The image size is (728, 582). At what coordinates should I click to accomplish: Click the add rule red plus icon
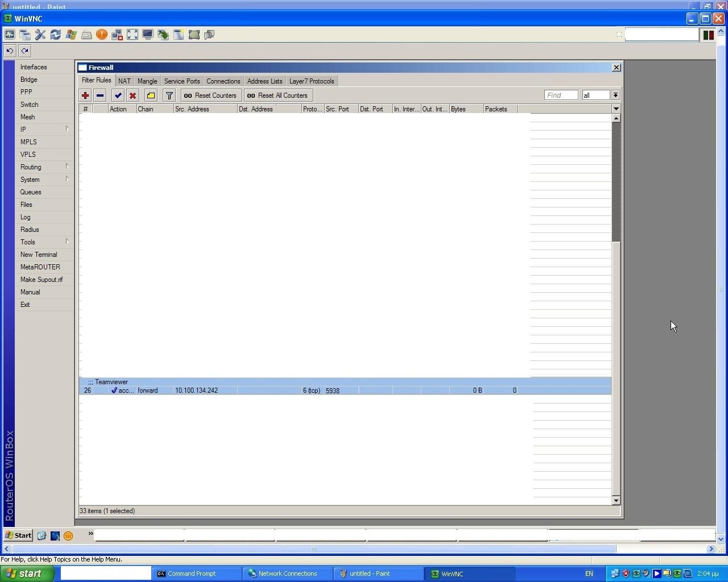tap(85, 95)
